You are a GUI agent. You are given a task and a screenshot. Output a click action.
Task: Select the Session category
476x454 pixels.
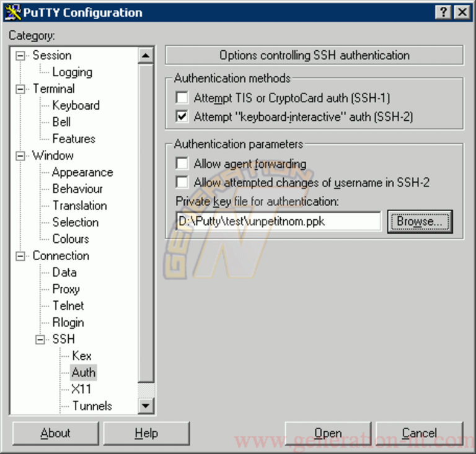point(52,56)
